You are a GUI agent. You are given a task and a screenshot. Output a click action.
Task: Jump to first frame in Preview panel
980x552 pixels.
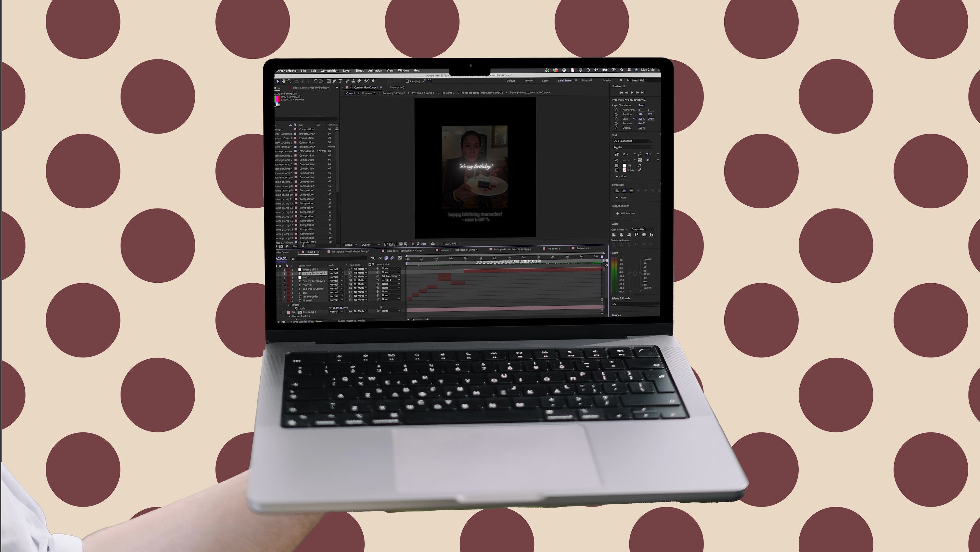[622, 93]
